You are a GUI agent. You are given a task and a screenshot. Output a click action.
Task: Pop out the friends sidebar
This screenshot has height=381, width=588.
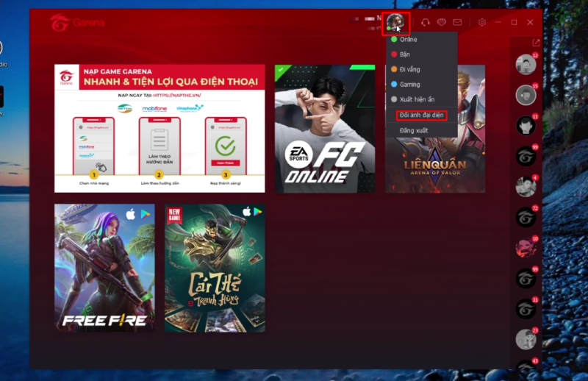(x=536, y=43)
